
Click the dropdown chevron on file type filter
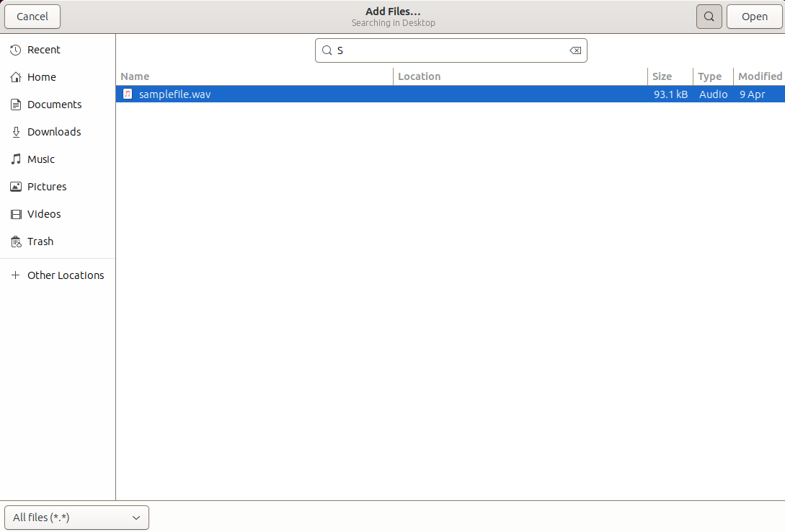tap(136, 518)
